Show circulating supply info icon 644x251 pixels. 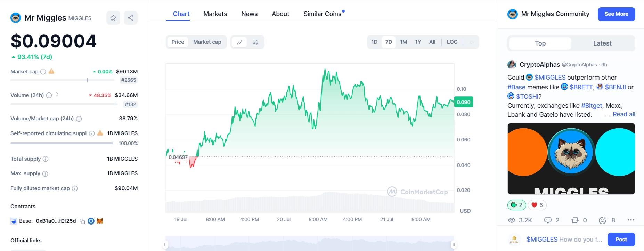click(x=92, y=133)
